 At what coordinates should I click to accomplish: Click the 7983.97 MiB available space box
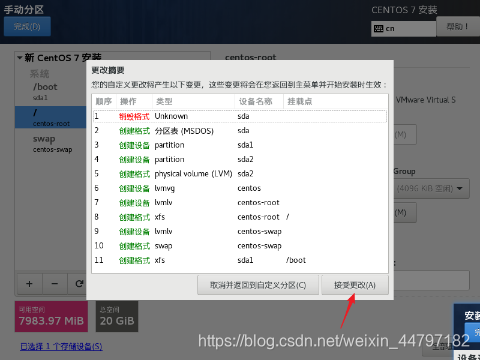point(51,316)
